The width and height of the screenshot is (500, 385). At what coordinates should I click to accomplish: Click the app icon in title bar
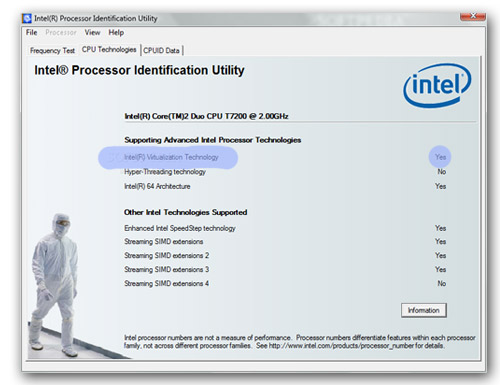coord(27,18)
